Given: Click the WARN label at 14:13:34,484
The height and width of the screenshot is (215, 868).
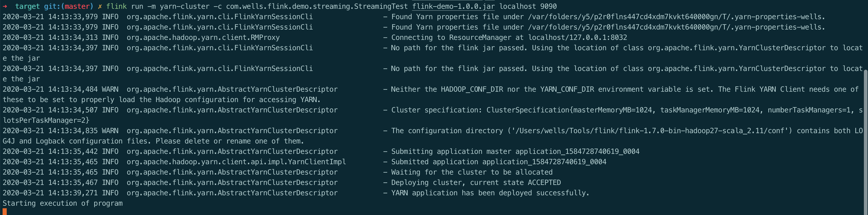Looking at the screenshot, I should (x=110, y=89).
